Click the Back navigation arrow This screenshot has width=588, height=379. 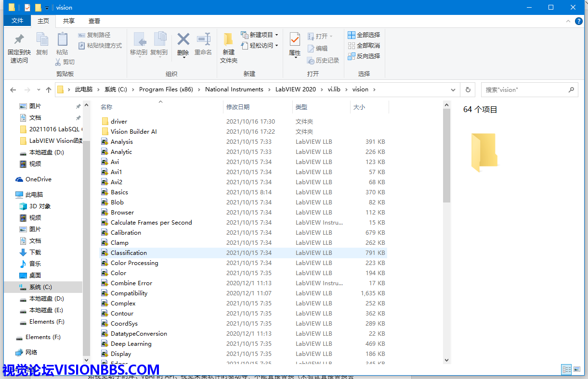point(13,89)
